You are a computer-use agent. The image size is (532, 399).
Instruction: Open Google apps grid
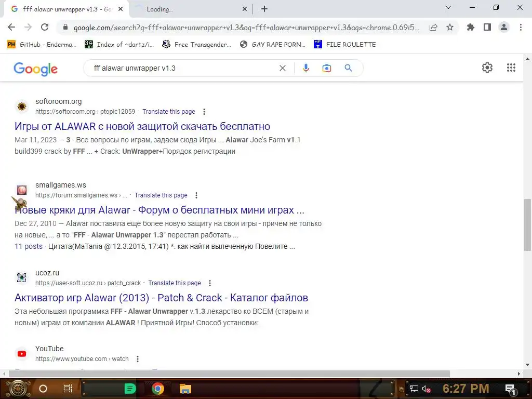(x=511, y=68)
